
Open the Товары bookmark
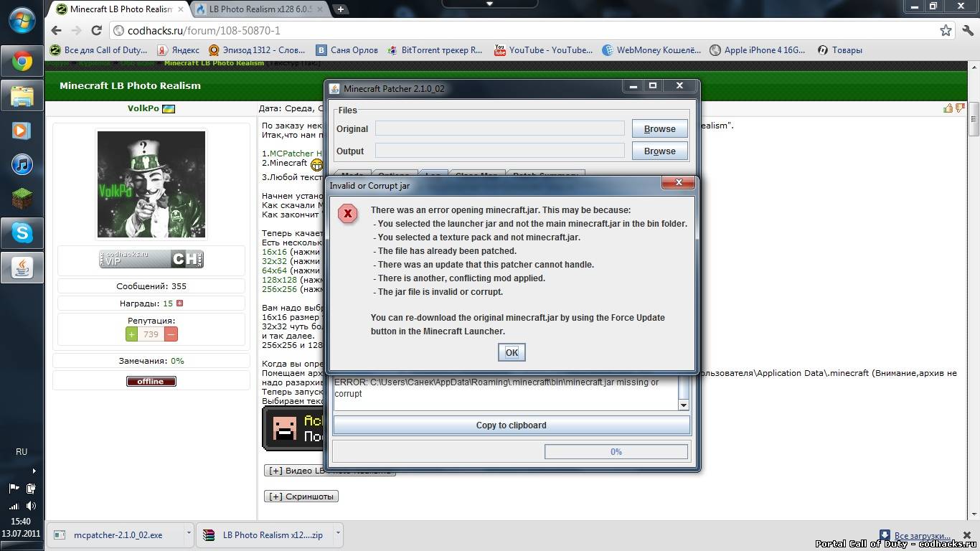coord(839,50)
